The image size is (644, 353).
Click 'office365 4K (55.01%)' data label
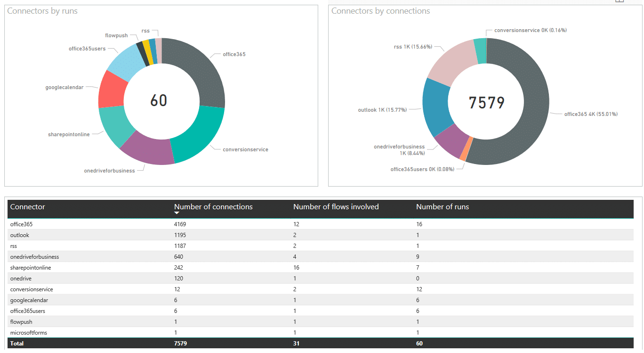(x=591, y=114)
